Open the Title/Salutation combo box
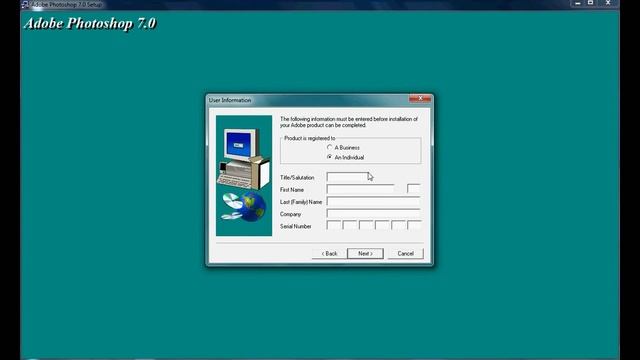This screenshot has width=640, height=360. click(349, 177)
